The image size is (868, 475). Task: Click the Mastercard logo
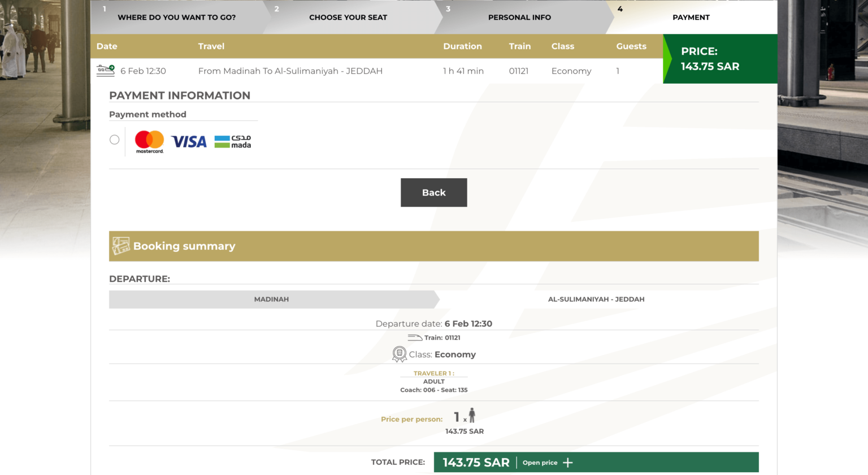coord(149,141)
